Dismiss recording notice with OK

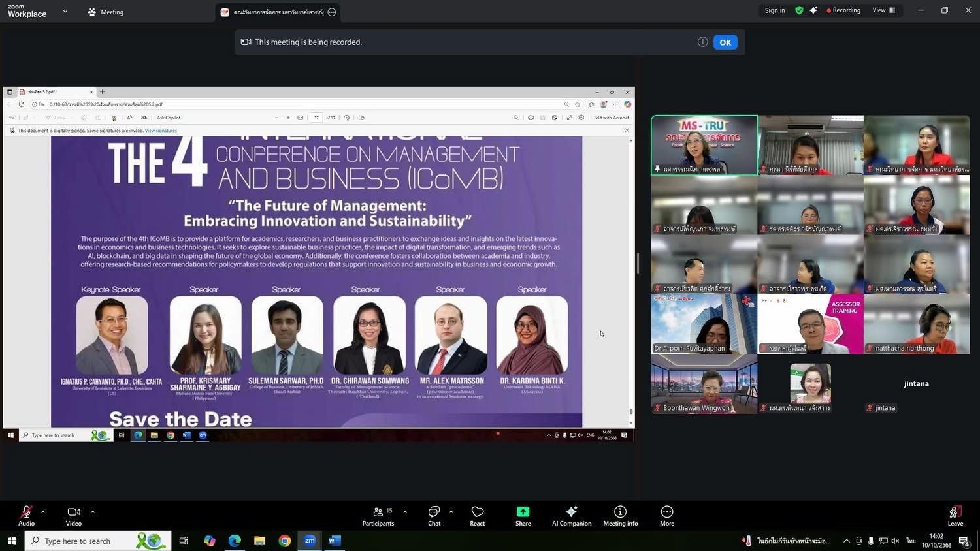tap(725, 42)
